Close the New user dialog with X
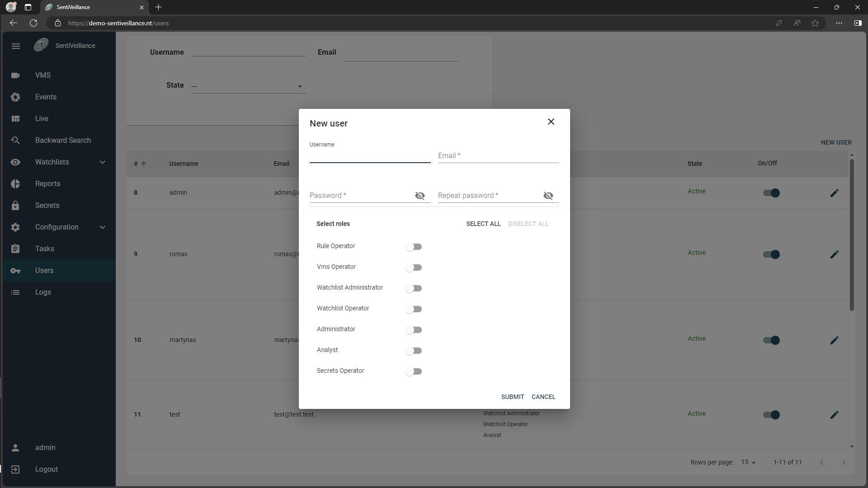Image resolution: width=868 pixels, height=488 pixels. click(x=551, y=122)
